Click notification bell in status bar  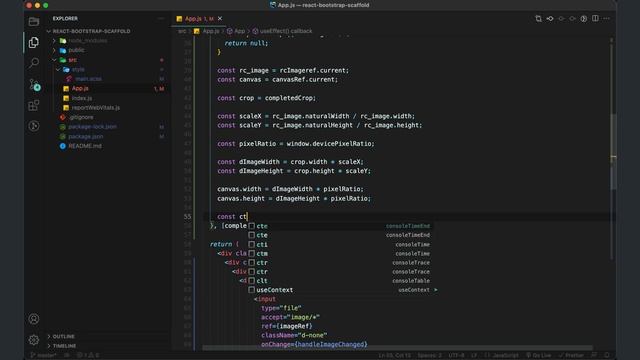tap(607, 355)
